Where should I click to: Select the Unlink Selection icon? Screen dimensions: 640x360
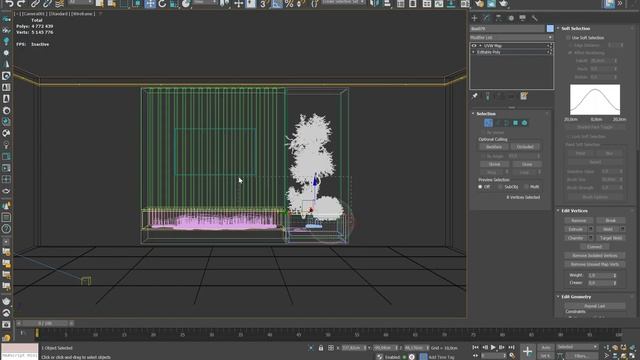coord(47,4)
